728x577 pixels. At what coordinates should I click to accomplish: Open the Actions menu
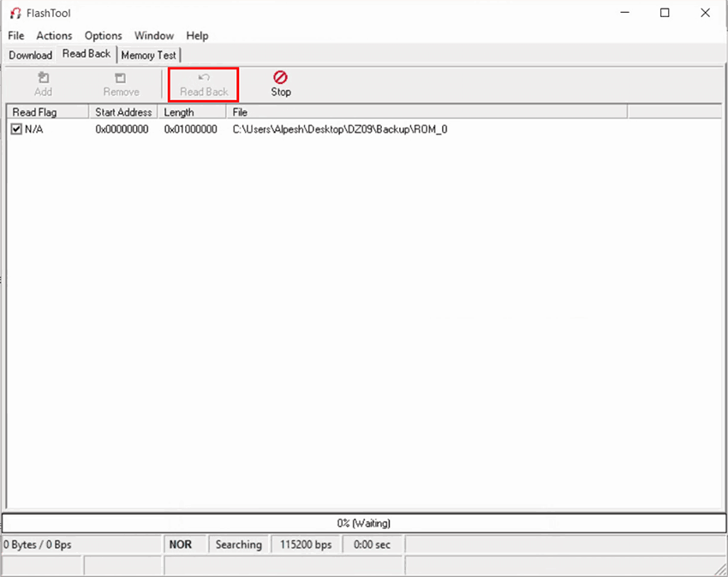coord(54,36)
